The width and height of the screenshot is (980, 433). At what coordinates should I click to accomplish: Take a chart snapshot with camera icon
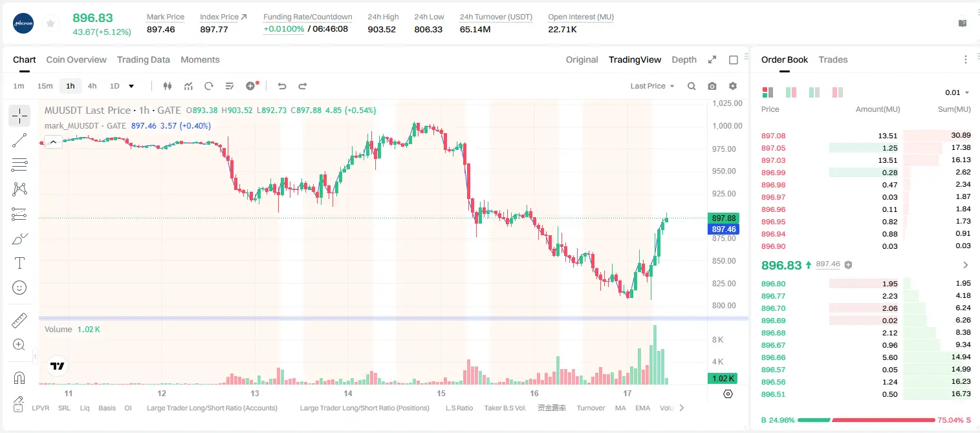point(712,86)
